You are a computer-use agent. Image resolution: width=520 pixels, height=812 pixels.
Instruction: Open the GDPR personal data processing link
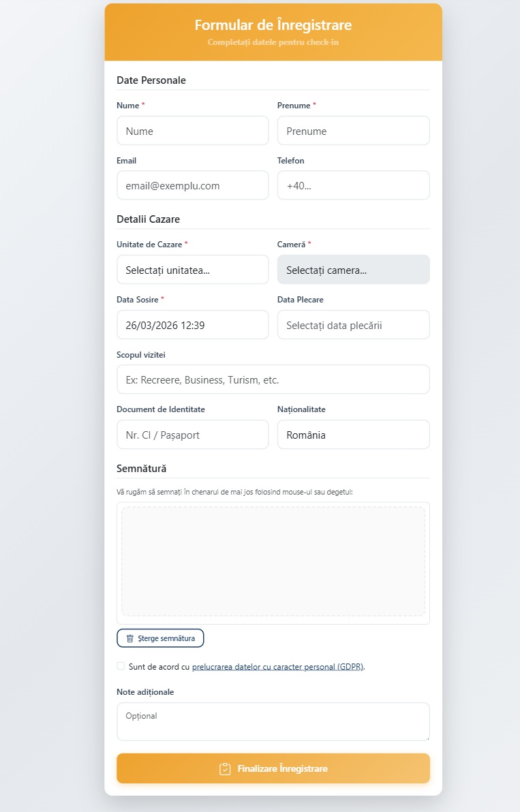click(278, 667)
